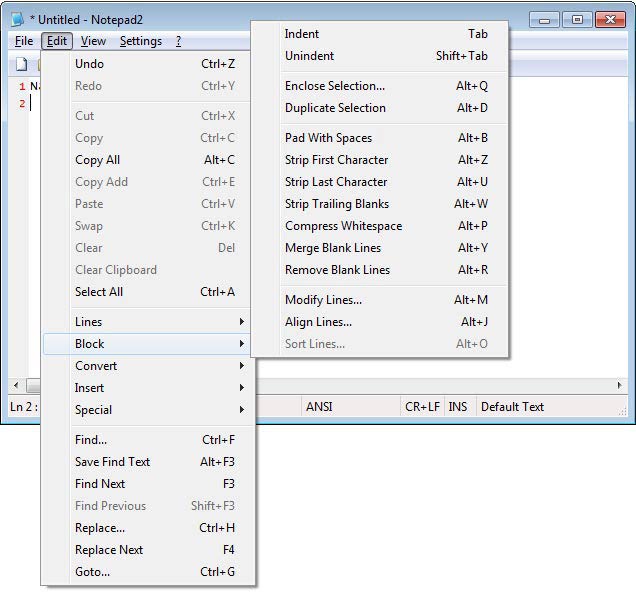Click line number 1 in the margin
The image size is (636, 595).
coord(22,86)
